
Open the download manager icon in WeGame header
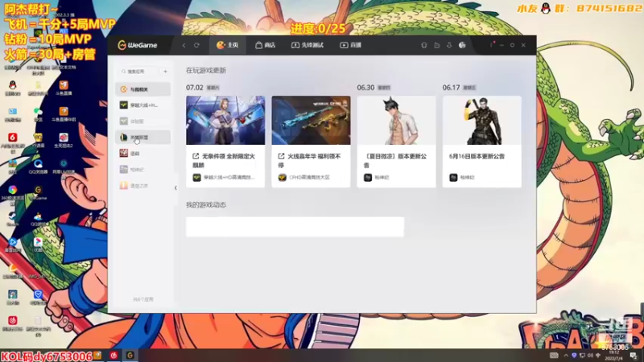click(x=449, y=45)
